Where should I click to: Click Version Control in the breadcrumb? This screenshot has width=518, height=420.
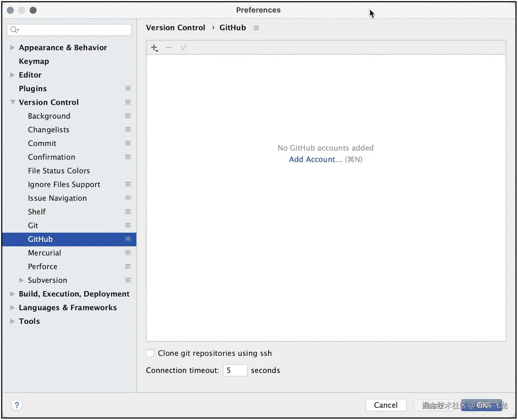coord(176,28)
